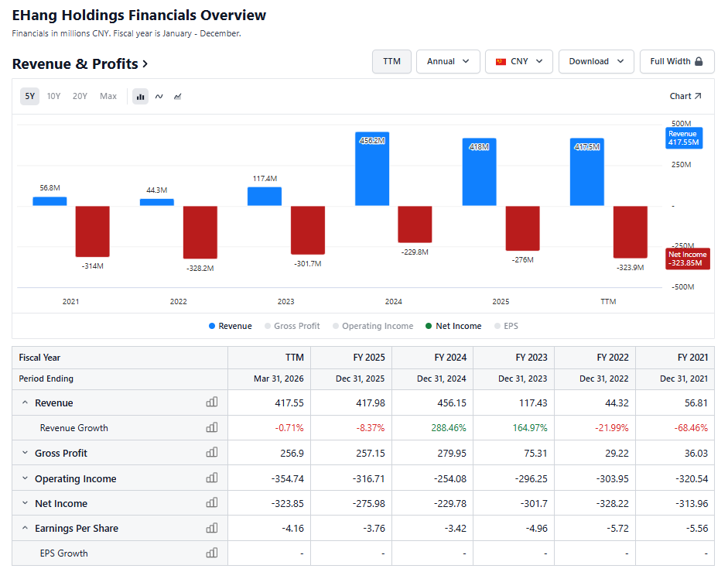Image resolution: width=728 pixels, height=579 pixels.
Task: Open chart icon for the Net Income row
Action: [x=212, y=503]
